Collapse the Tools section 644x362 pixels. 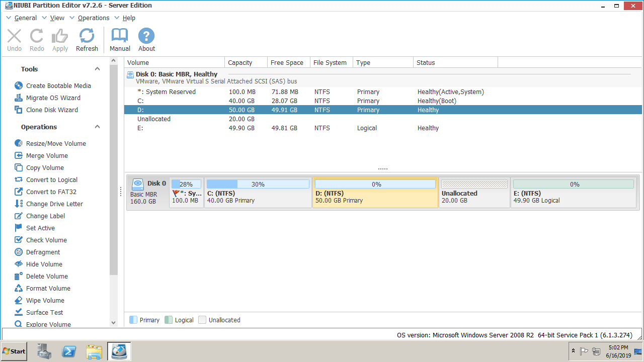pos(98,69)
